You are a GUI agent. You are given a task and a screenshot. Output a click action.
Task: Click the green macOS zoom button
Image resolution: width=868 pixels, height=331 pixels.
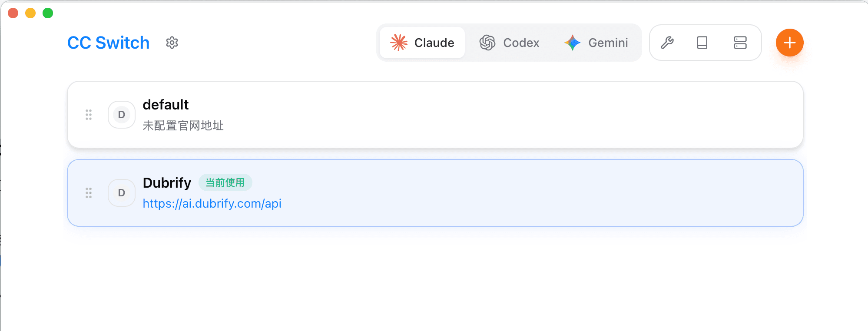(48, 13)
